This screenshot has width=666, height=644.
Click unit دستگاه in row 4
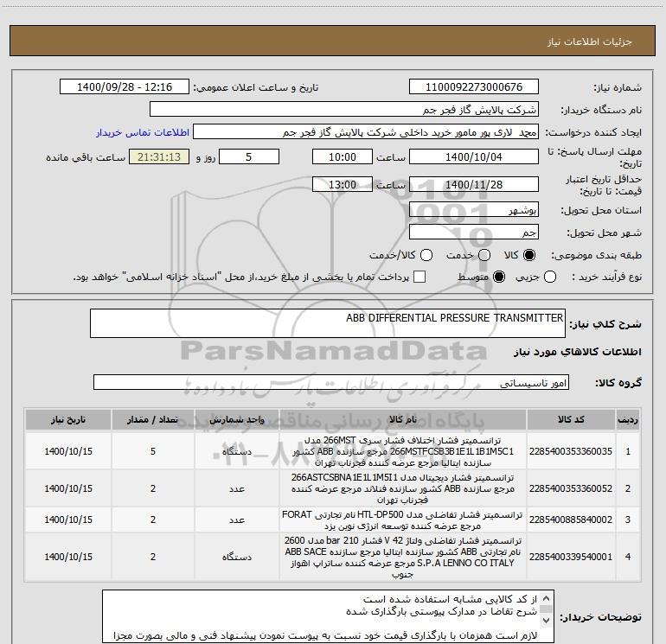tap(237, 557)
